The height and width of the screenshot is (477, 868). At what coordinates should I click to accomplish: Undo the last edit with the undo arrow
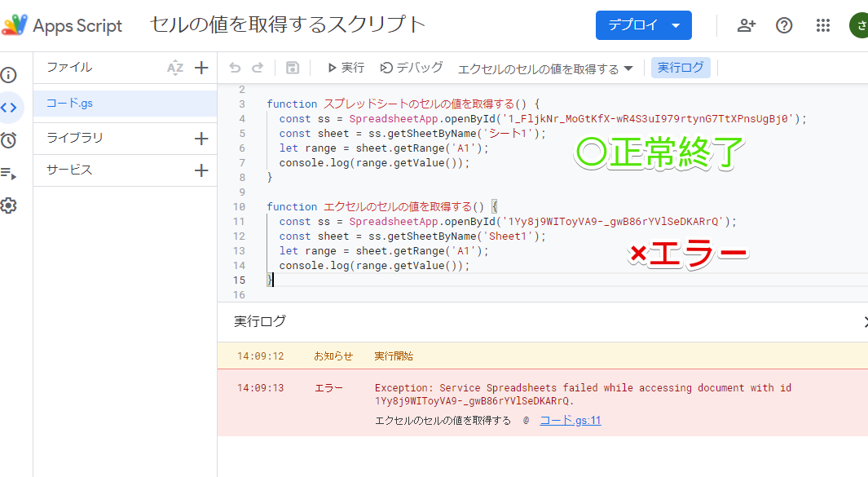(236, 67)
